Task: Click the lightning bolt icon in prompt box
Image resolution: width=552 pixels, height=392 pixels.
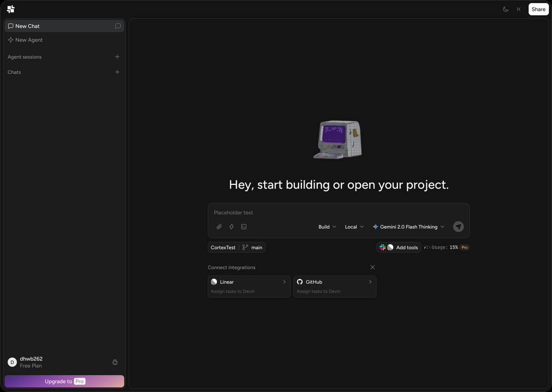Action: coord(232,227)
